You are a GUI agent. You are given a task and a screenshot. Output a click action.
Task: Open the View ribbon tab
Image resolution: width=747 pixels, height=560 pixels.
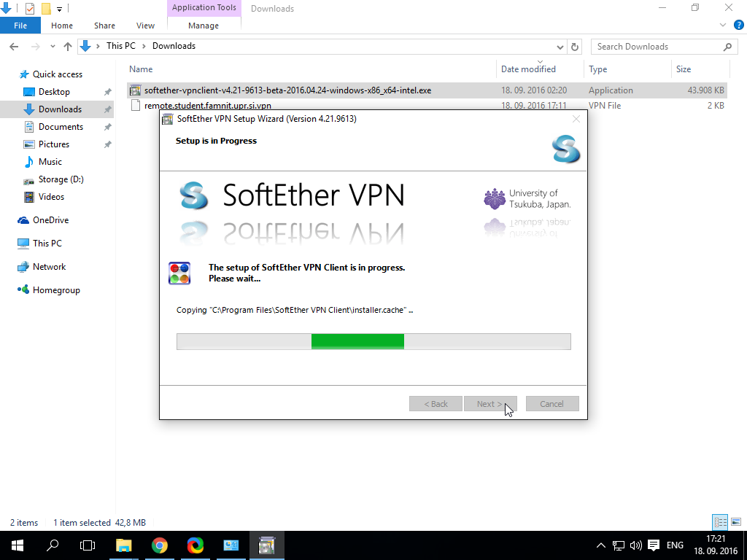click(x=145, y=26)
